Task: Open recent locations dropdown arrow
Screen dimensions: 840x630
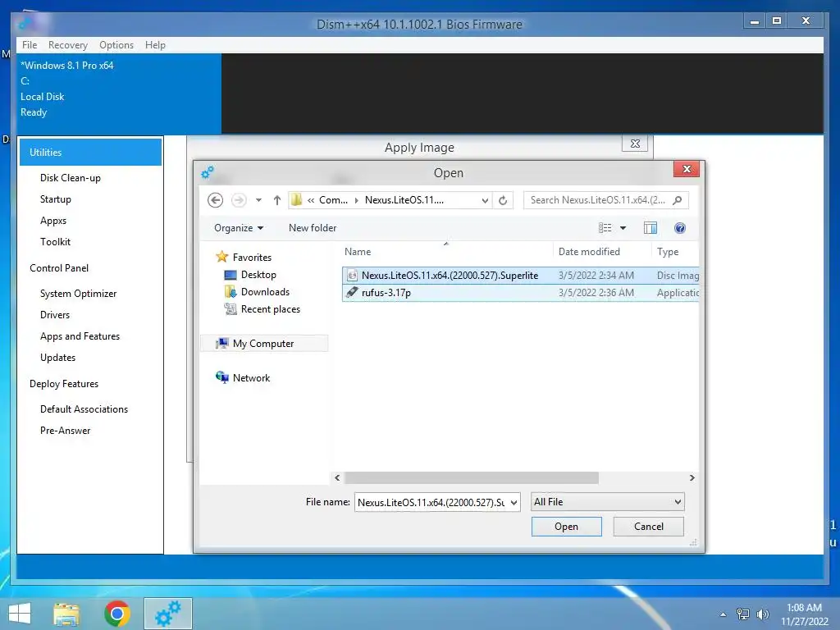Action: (x=258, y=200)
